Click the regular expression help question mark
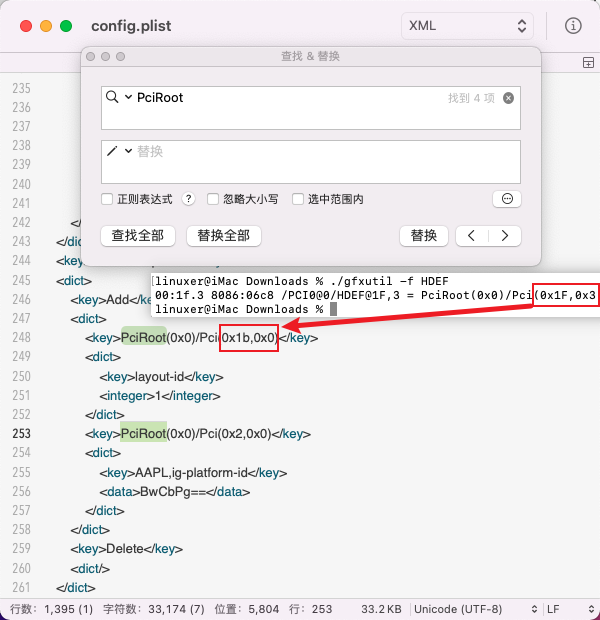 (x=187, y=199)
